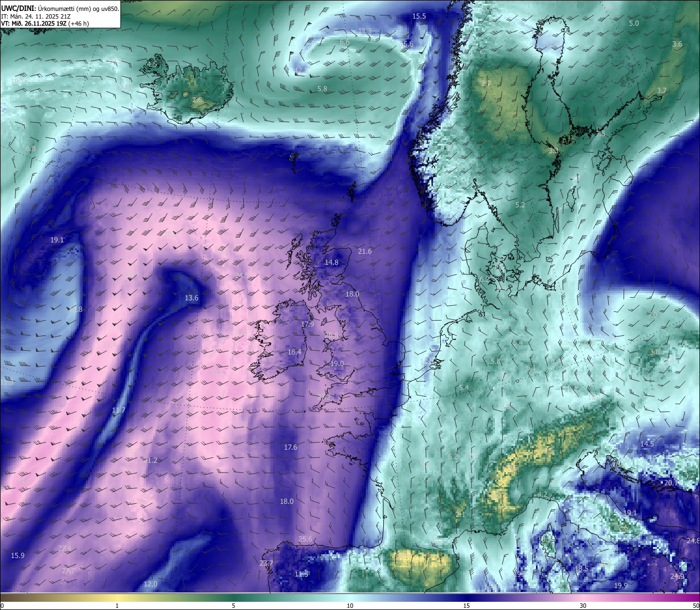Click the 17.6 value label
This screenshot has width=700, height=610.
290,448
